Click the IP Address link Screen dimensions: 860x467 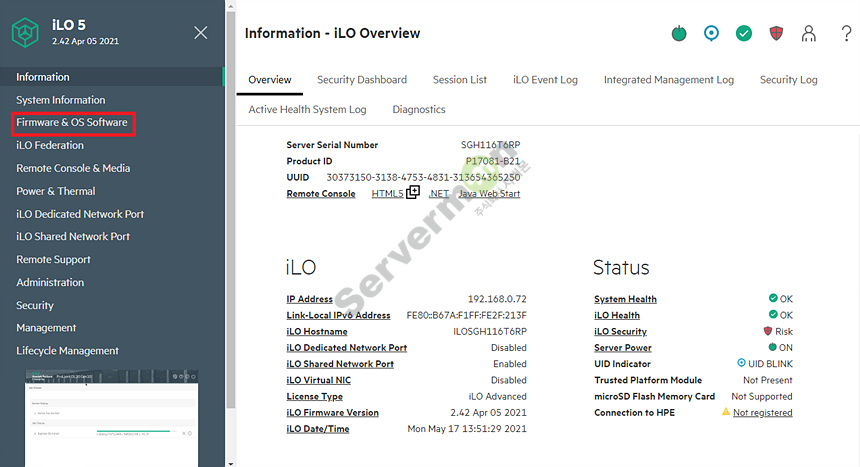click(309, 299)
